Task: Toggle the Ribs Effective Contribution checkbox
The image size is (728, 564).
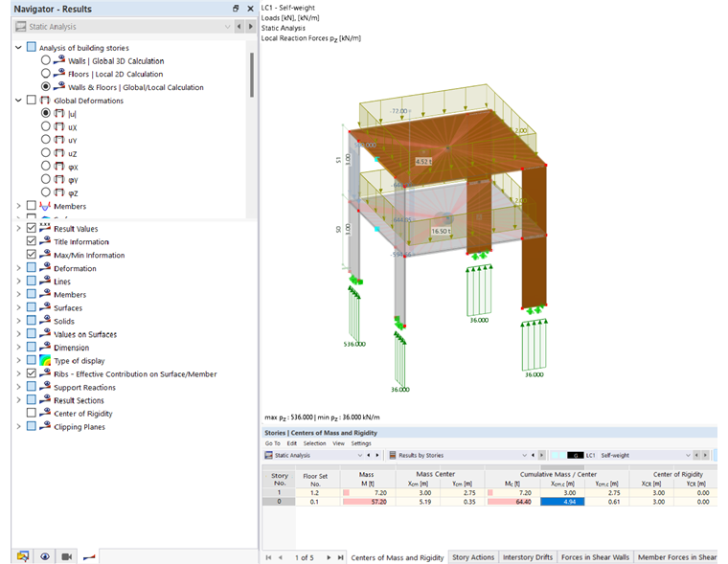Action: (x=31, y=373)
